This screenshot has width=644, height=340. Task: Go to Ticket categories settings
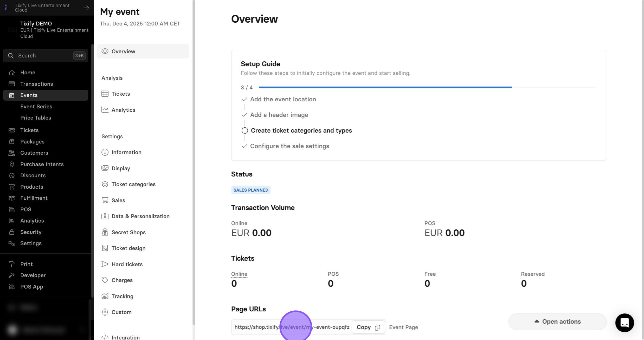point(143,184)
